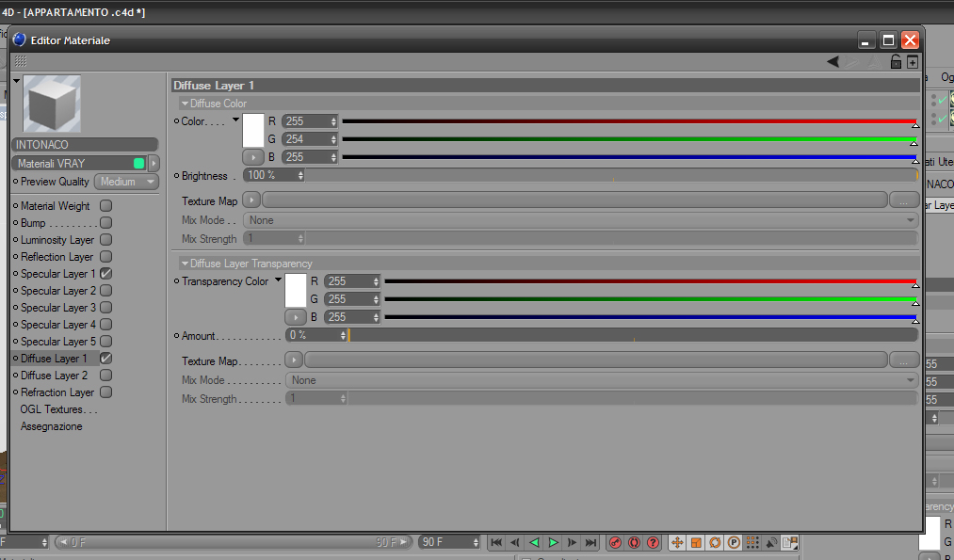Click the white Diffuse Color swatch

253,130
